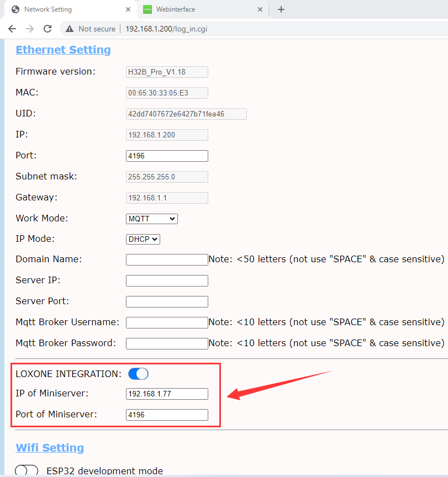Close the Network Setting tab
Viewport: 448px width, 477px height.
(128, 9)
